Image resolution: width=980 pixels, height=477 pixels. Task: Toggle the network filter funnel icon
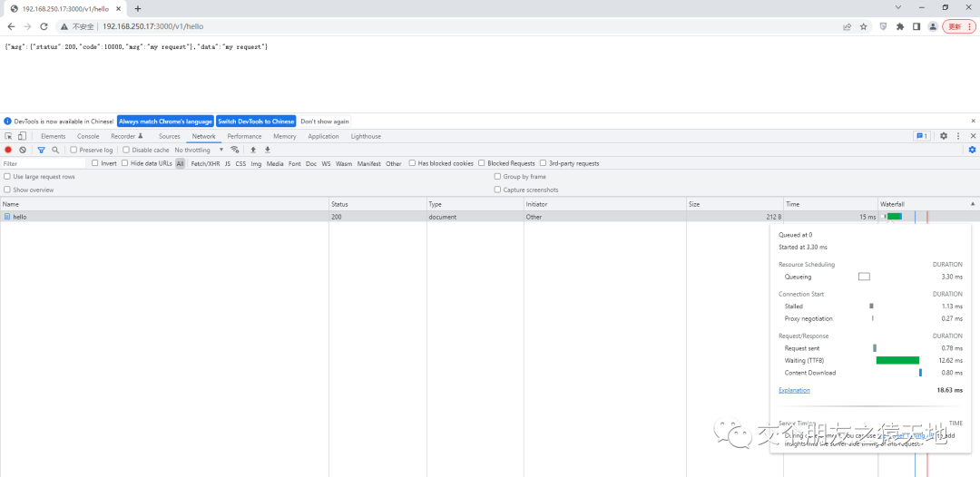41,150
